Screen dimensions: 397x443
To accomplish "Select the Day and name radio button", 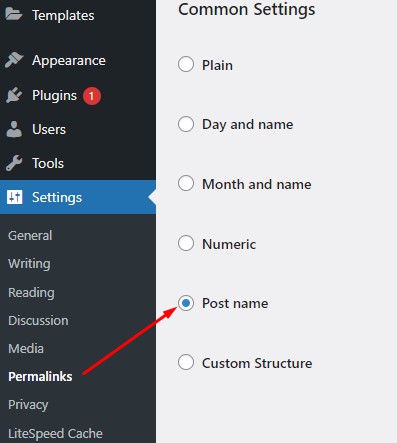I will tap(186, 124).
